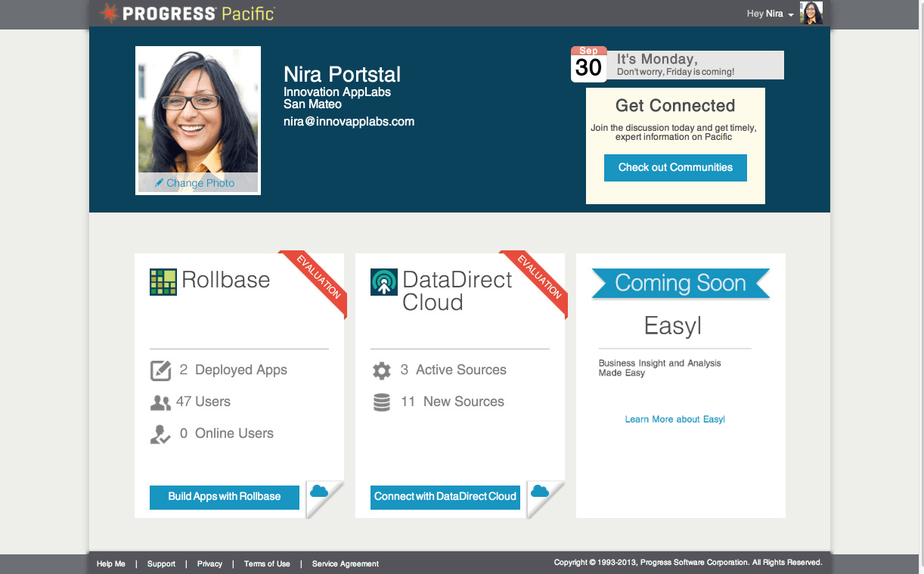Click the Nira Portstal name heading
Viewport: 924px width, 574px height.
tap(343, 74)
